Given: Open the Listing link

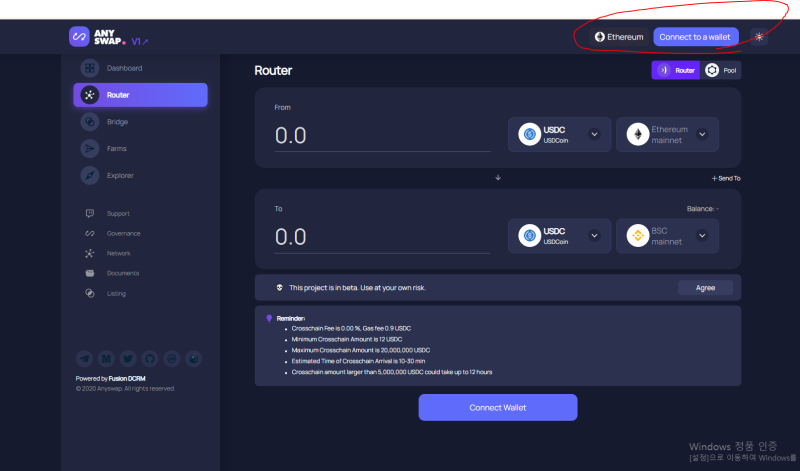Looking at the screenshot, I should 116,293.
